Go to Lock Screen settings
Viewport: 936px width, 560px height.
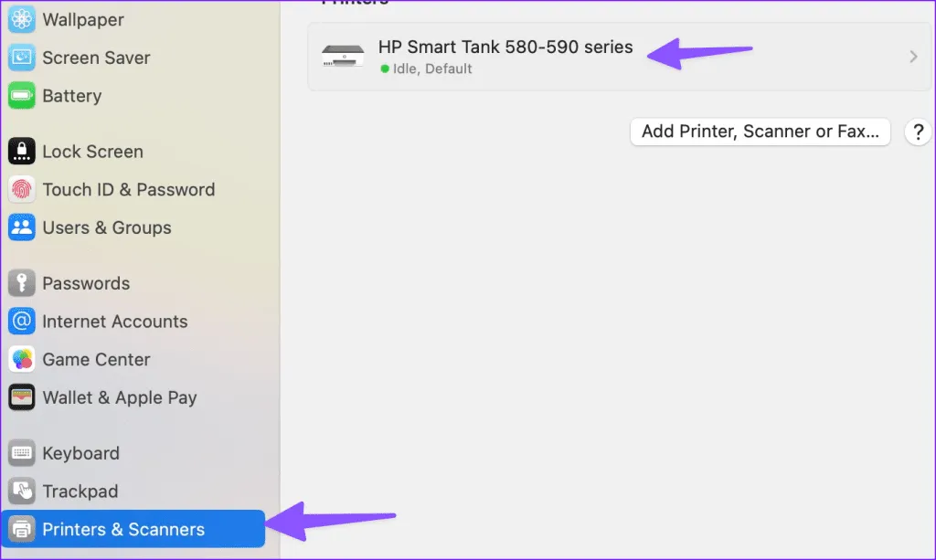pos(92,152)
